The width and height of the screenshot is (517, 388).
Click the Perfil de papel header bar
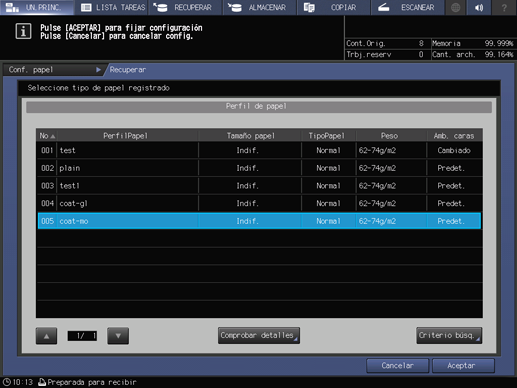point(259,107)
